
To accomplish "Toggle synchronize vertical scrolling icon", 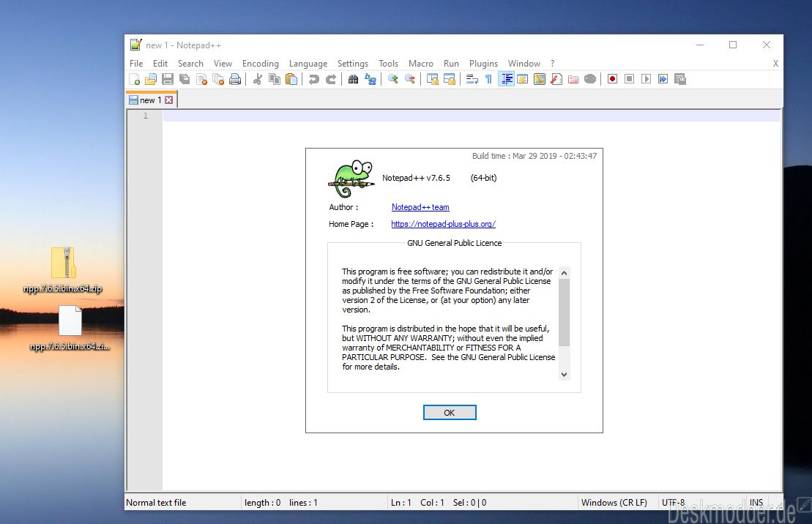I will (x=433, y=79).
